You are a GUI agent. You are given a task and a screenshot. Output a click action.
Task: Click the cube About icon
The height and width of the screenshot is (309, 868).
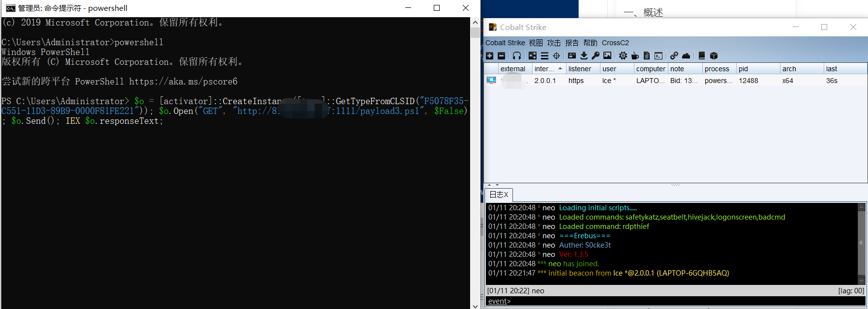(714, 56)
